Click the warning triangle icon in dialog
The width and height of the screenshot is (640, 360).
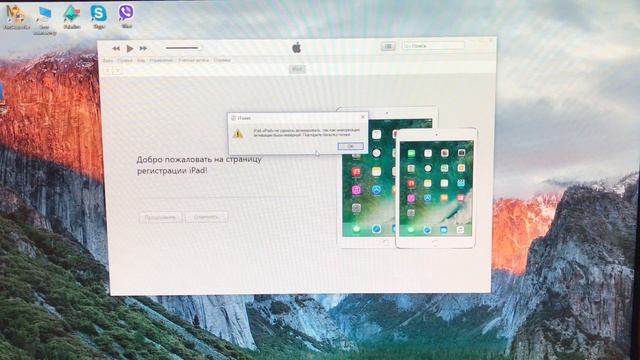[x=238, y=133]
